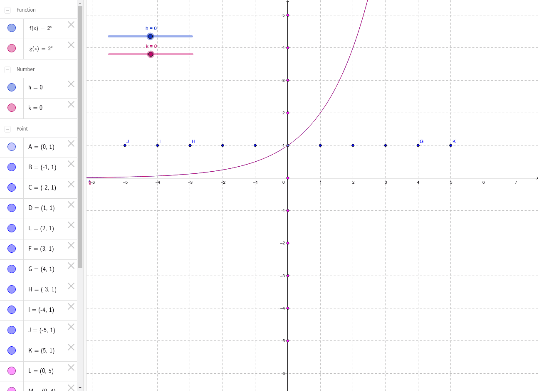
Task: Toggle visibility of number h = 0
Action: coord(12,87)
